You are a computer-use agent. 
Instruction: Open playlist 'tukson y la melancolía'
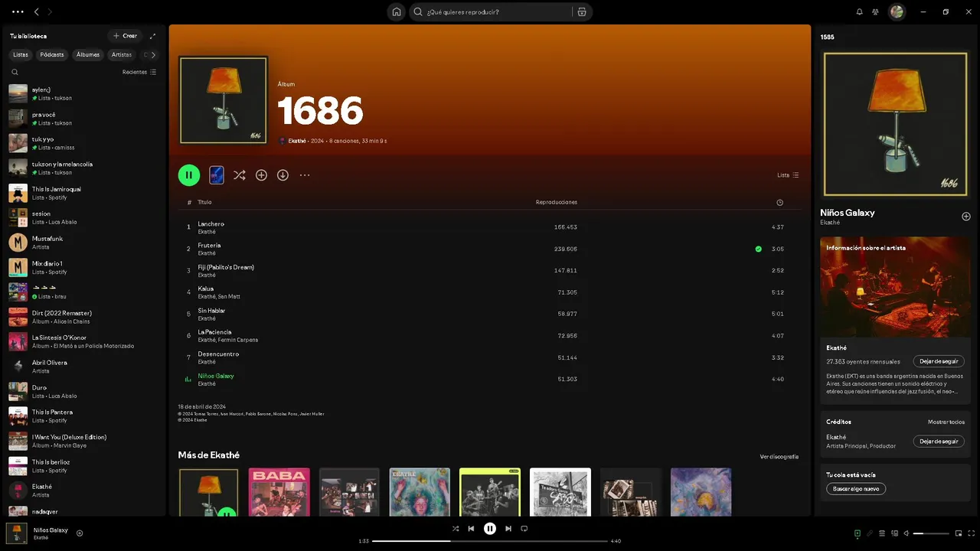84,168
